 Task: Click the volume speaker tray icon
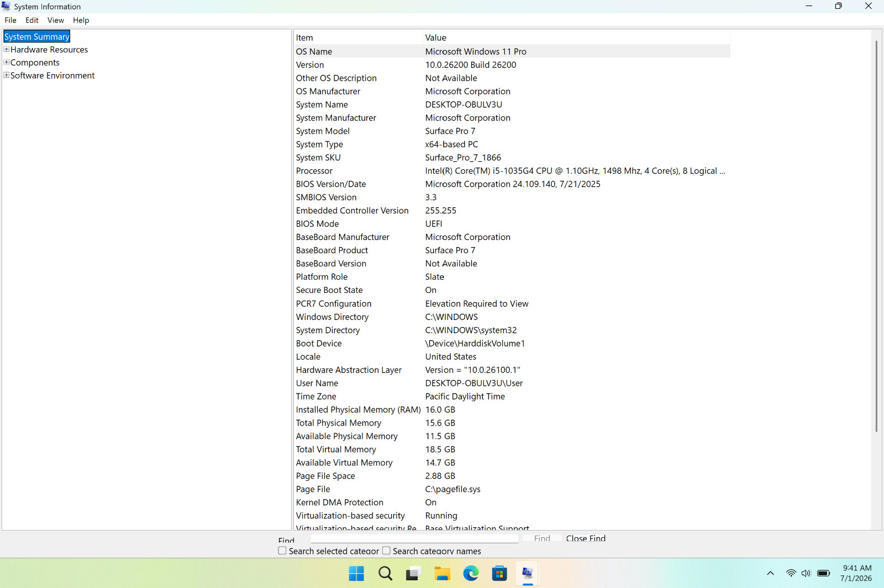click(806, 573)
